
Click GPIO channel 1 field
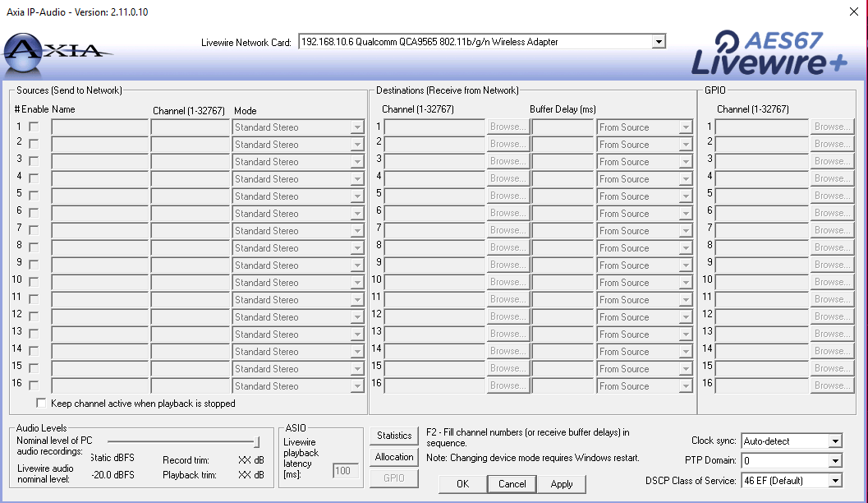pyautogui.click(x=762, y=127)
